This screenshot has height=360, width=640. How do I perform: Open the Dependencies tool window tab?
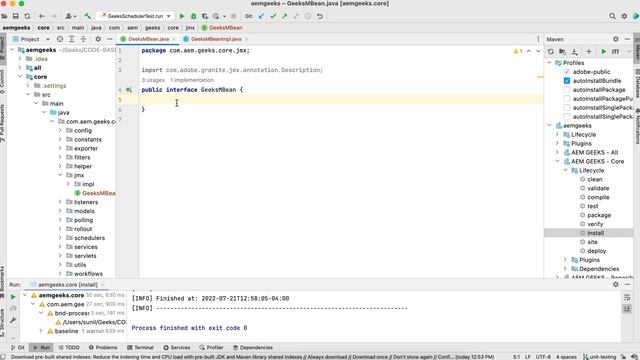point(253,347)
